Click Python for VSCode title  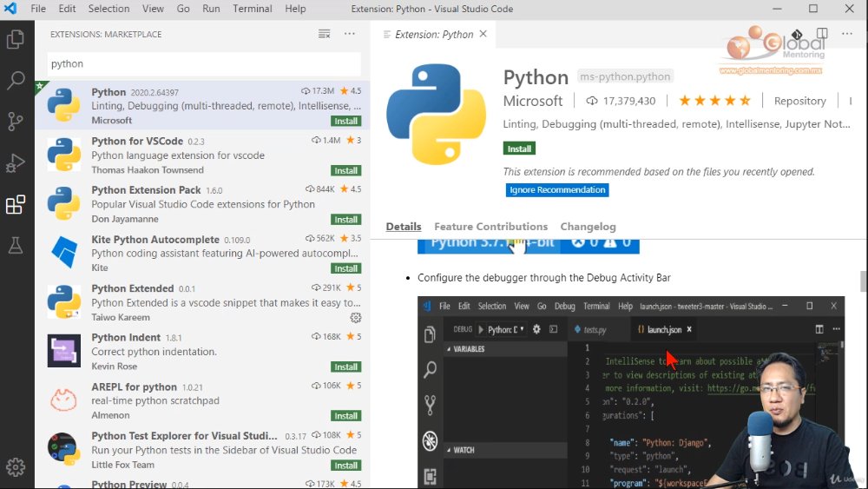point(137,142)
